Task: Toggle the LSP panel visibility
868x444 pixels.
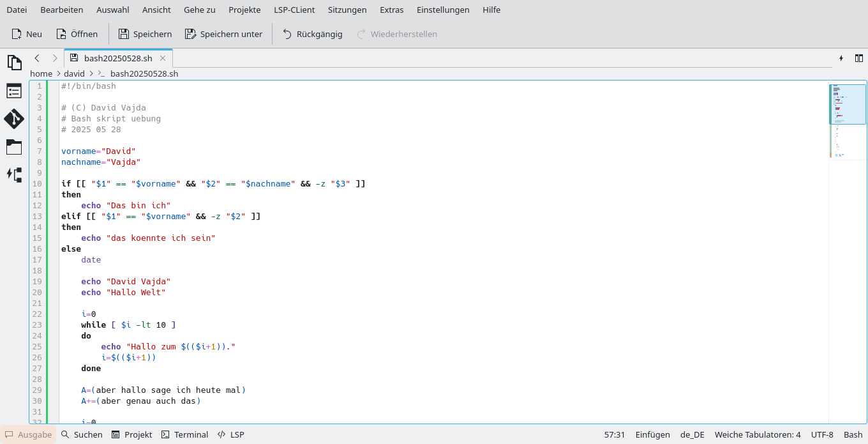Action: (230, 434)
